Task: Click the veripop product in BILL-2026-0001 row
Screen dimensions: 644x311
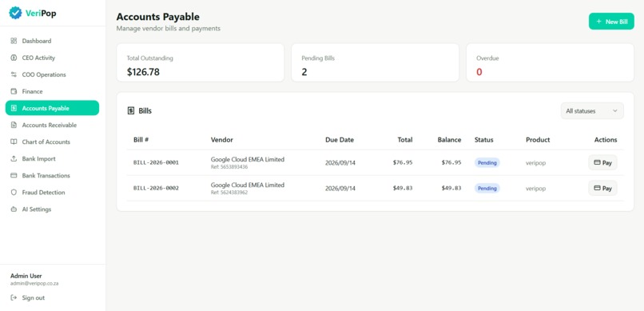Action: 535,162
